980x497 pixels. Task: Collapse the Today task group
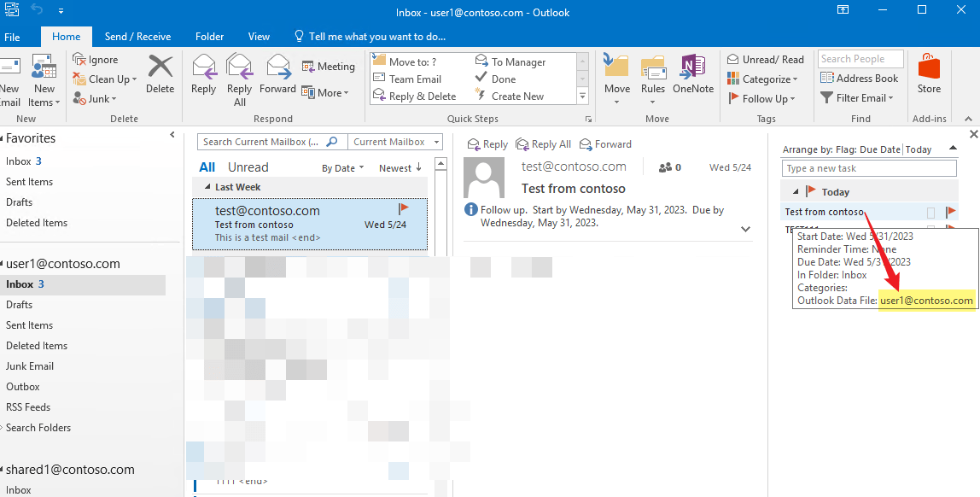coord(796,192)
